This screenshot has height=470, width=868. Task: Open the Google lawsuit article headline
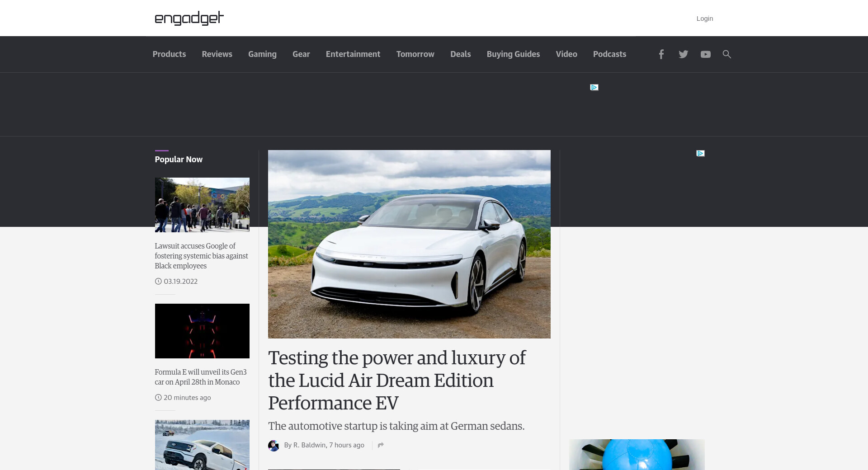202,256
